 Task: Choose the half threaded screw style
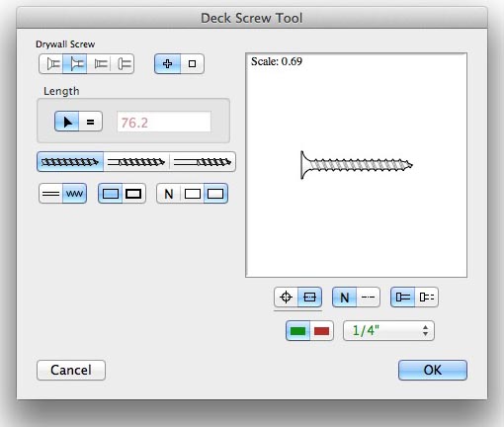pyautogui.click(x=136, y=162)
